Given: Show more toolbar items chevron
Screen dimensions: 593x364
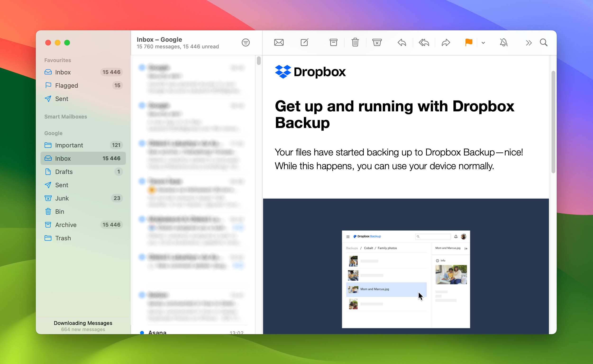Looking at the screenshot, I should tap(529, 43).
